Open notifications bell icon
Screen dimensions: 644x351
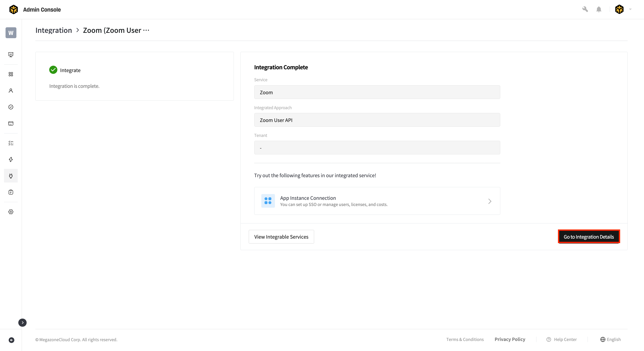pos(599,9)
